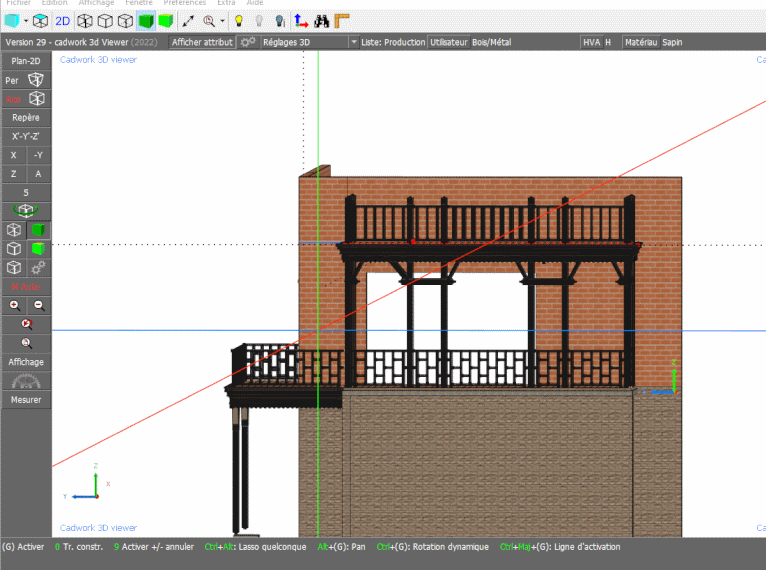This screenshot has height=570, width=766.
Task: Open the Fenêtre menu
Action: pos(139,3)
